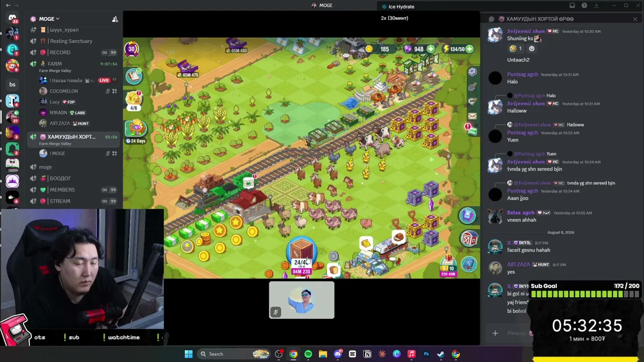Screen dimensions: 644x362
Task: Close the ХАМУУДЫН ХОРТОЙ ӨРӨӨ chat panel
Action: coord(635,19)
